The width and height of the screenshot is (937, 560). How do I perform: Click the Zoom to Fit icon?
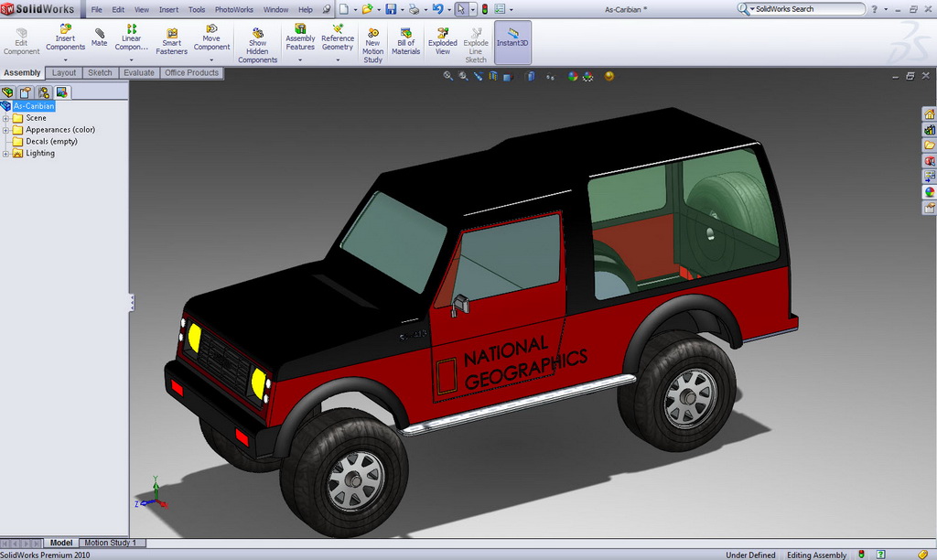[448, 77]
